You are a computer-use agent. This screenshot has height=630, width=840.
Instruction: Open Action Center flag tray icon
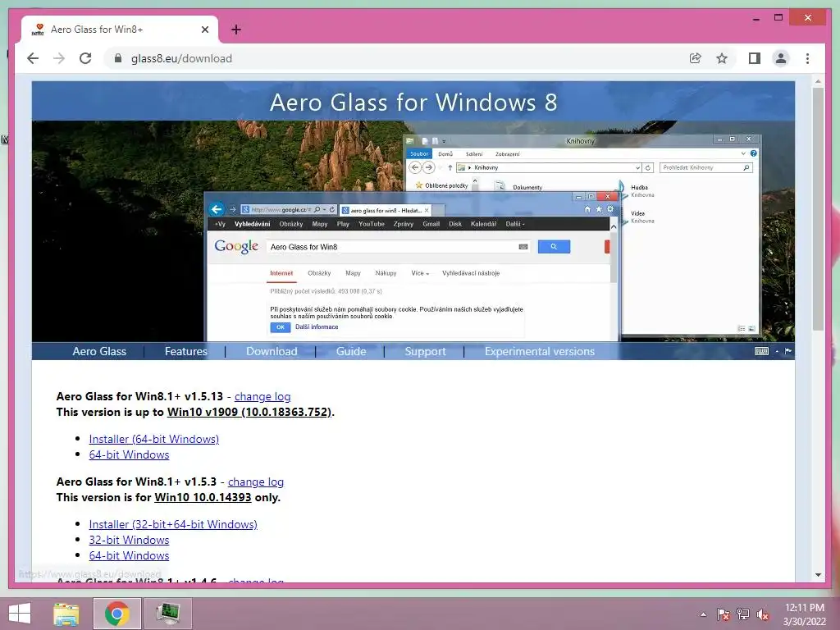[x=723, y=614]
